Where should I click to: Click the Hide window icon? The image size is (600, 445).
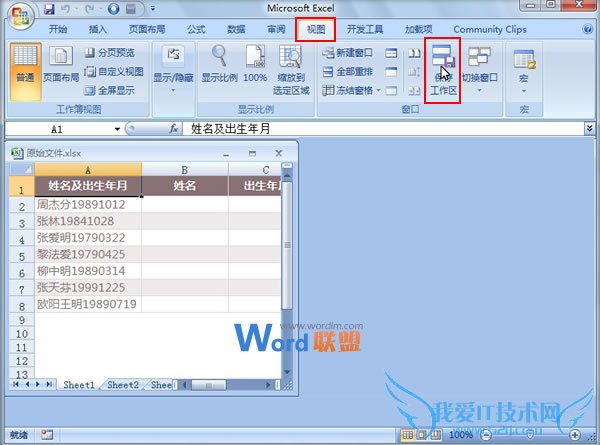(391, 72)
